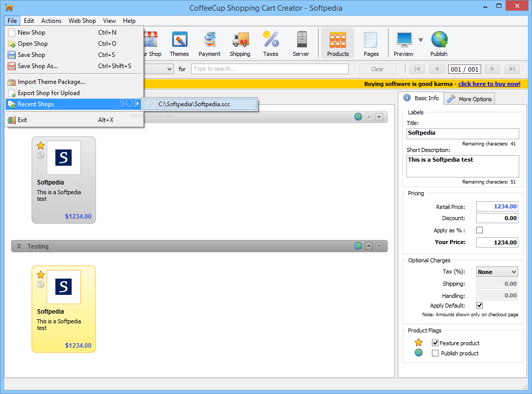Move Testing category down

(x=379, y=247)
